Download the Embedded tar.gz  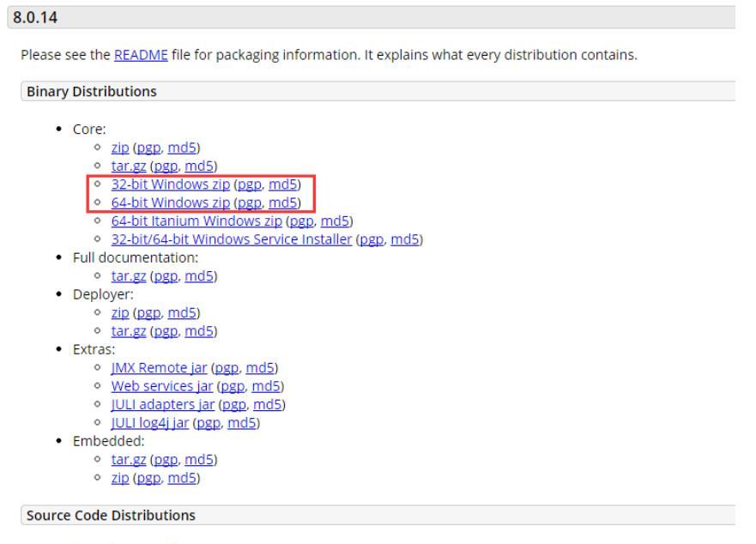(x=129, y=459)
